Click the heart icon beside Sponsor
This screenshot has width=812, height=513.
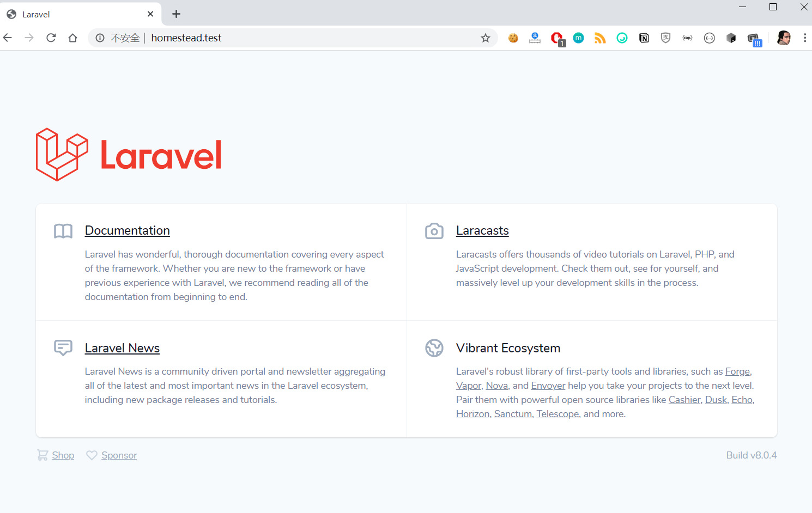pos(92,455)
